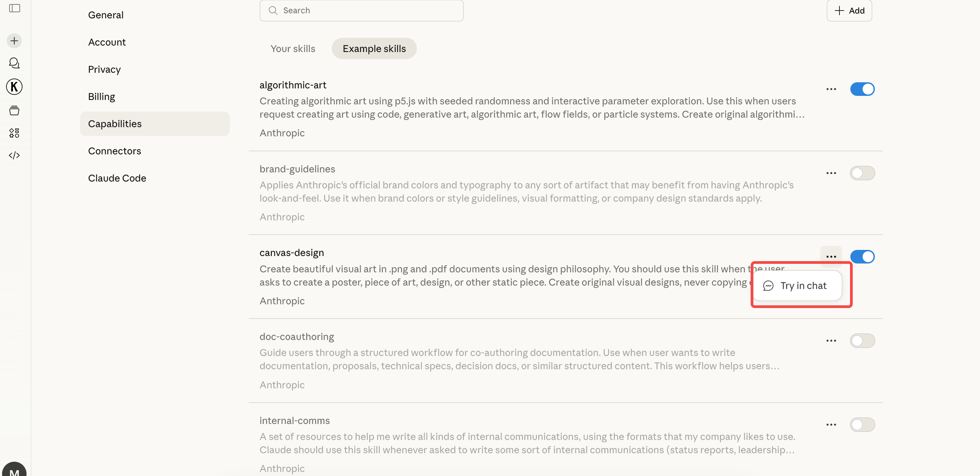Open the projects stack icon
Screen dimensions: 980x476
pyautogui.click(x=14, y=110)
